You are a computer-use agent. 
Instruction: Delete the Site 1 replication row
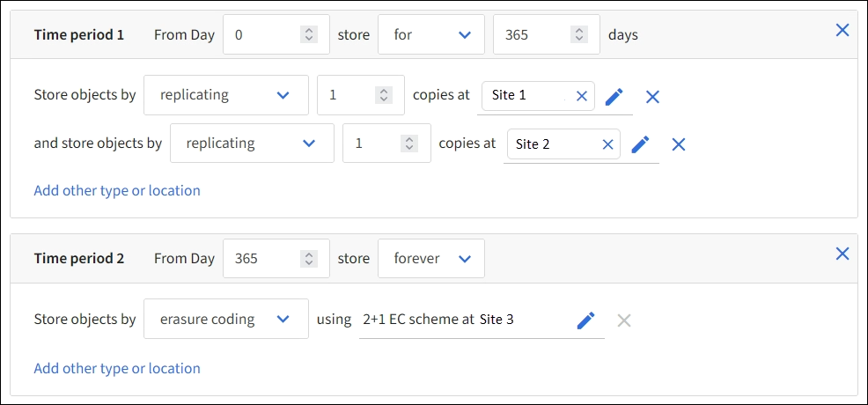(x=652, y=97)
